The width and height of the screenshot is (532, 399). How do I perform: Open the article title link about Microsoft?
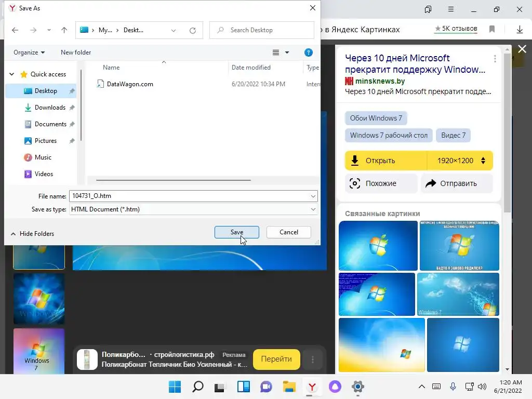tap(415, 64)
